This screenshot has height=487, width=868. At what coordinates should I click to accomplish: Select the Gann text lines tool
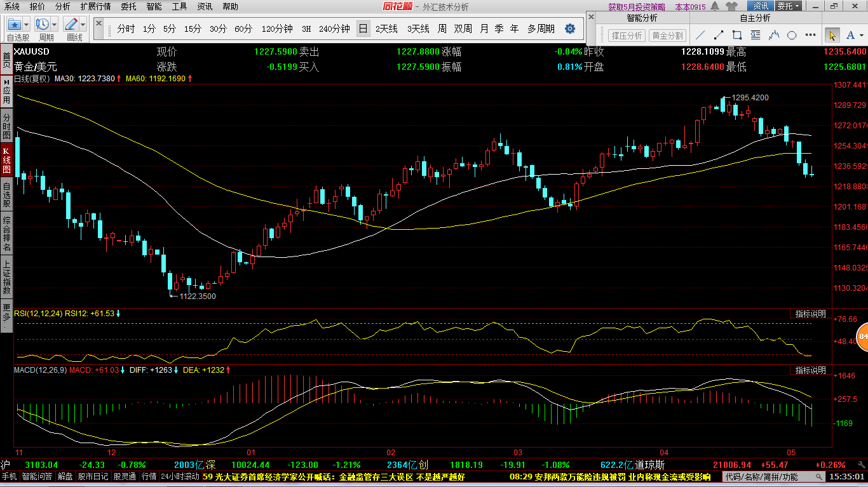coord(756,35)
